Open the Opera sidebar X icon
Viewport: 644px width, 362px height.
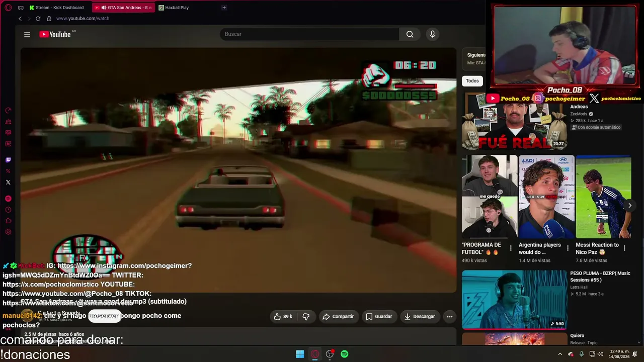click(8, 182)
